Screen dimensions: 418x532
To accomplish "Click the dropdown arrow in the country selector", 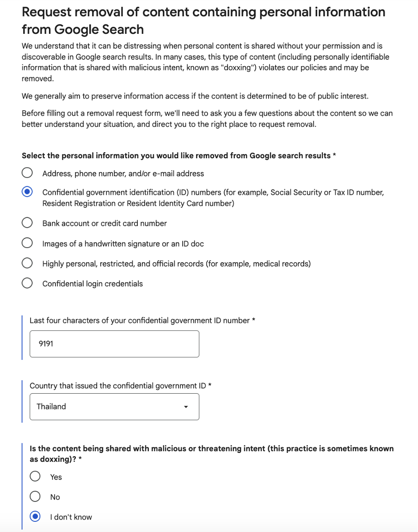I will (x=186, y=407).
